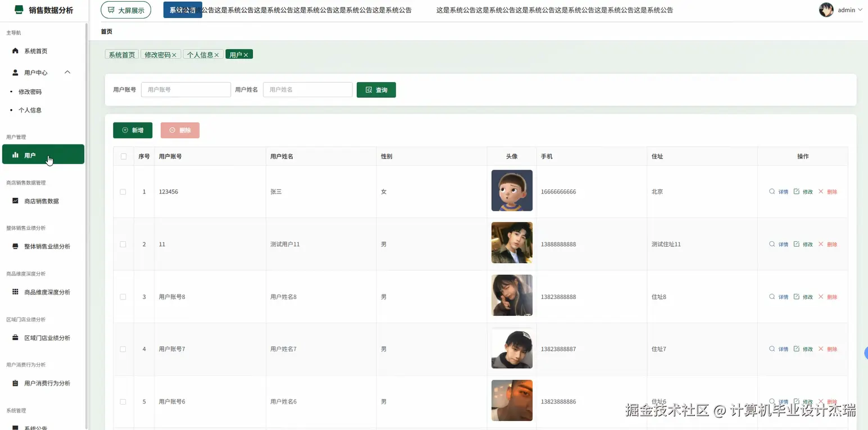Click the 新增 add button

(x=133, y=130)
